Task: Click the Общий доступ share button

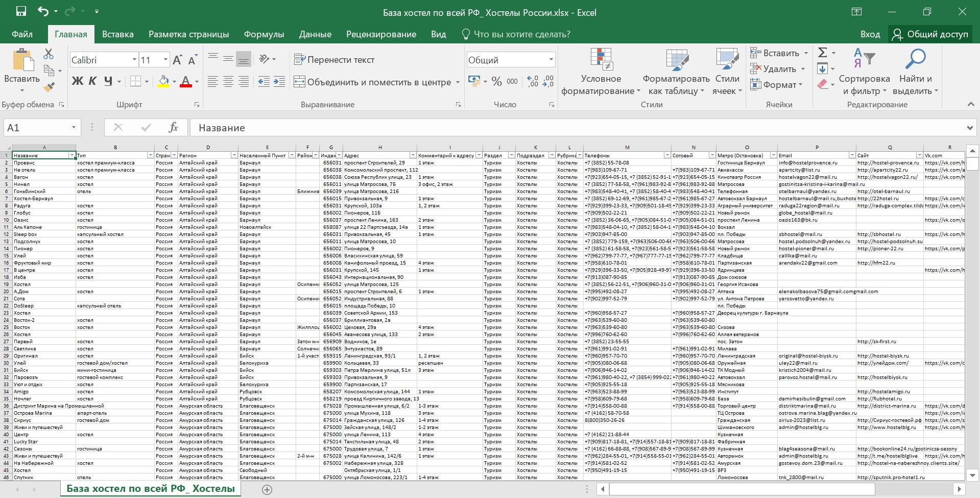Action: click(x=930, y=34)
